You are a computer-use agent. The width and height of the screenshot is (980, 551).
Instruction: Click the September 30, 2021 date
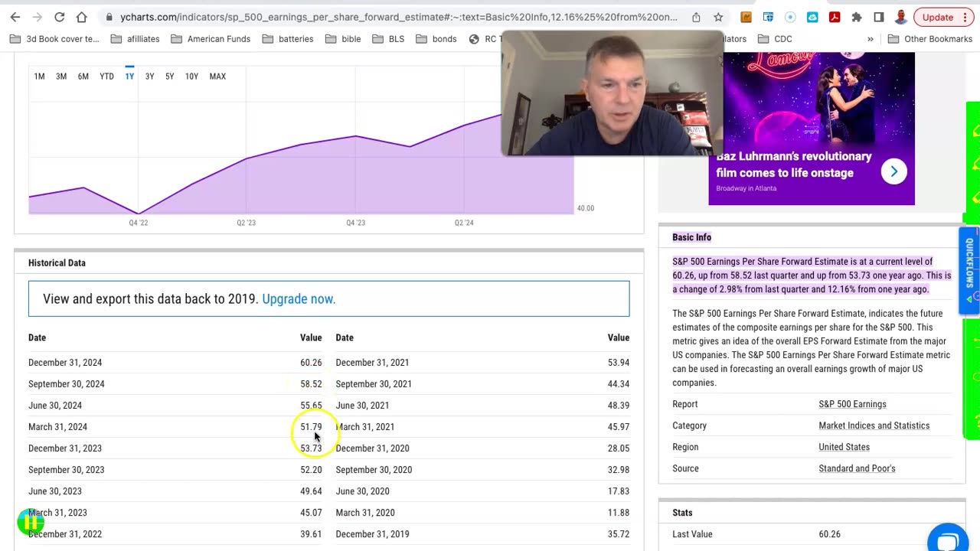[x=374, y=384]
